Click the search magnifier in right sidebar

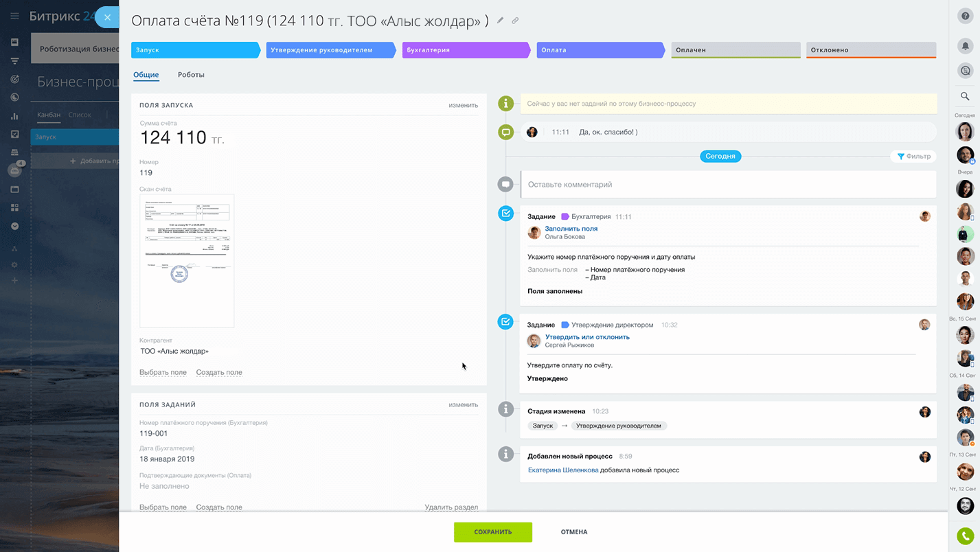965,96
